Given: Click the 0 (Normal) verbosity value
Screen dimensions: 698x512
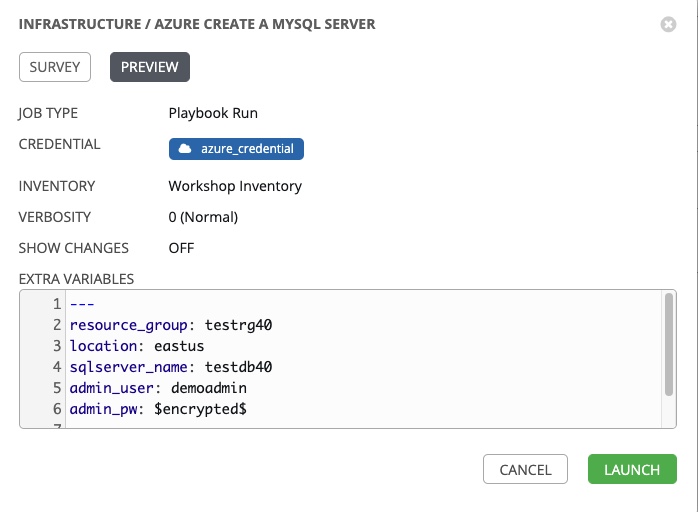Looking at the screenshot, I should click(x=203, y=217).
